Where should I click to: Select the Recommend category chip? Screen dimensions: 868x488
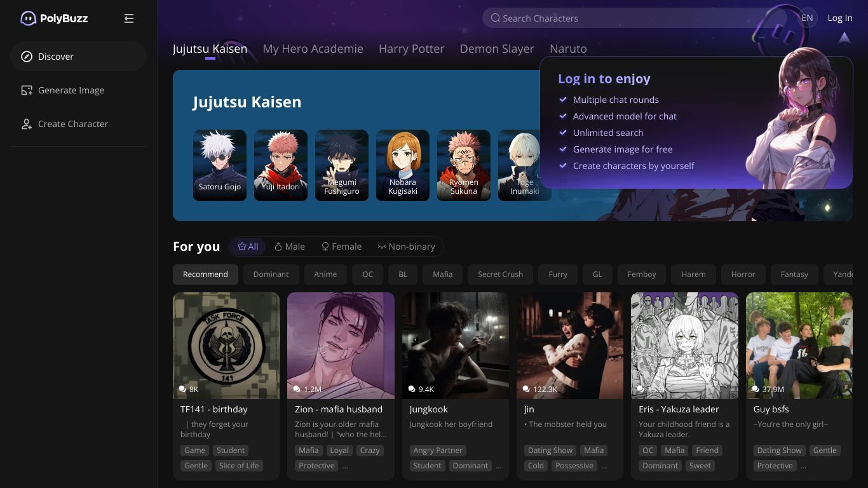(x=205, y=274)
